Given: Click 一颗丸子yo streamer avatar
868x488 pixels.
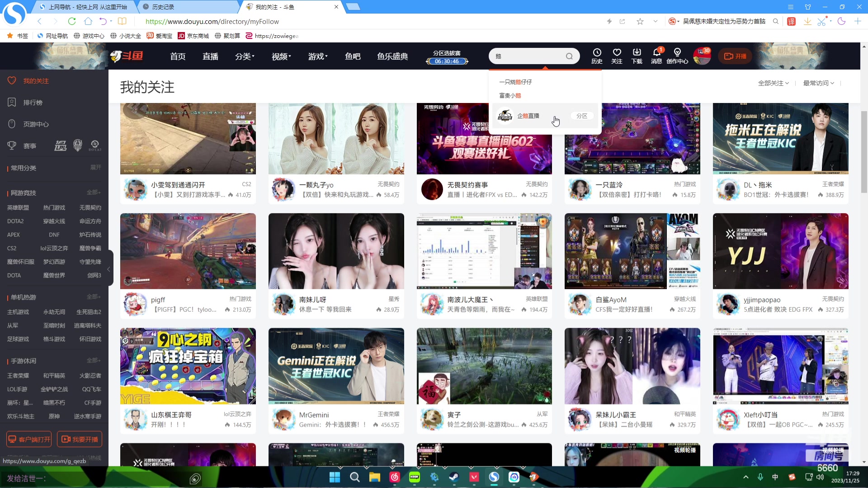Looking at the screenshot, I should click(x=284, y=189).
